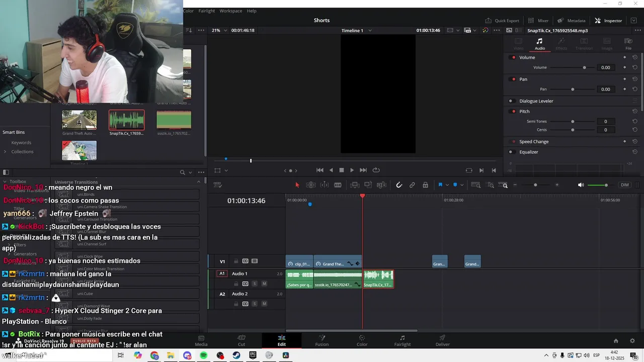Viewport: 644px width, 362px height.
Task: Adjust the Semi Tones slider
Action: pyautogui.click(x=573, y=121)
